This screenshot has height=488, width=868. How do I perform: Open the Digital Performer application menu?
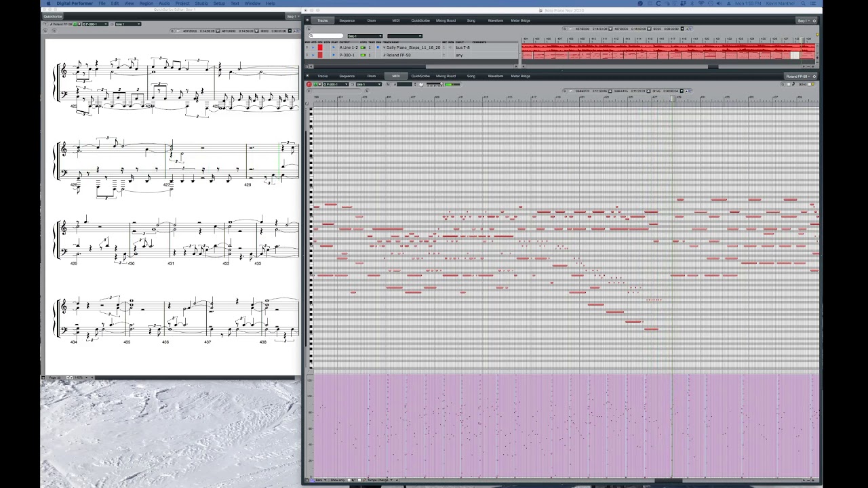pyautogui.click(x=75, y=3)
